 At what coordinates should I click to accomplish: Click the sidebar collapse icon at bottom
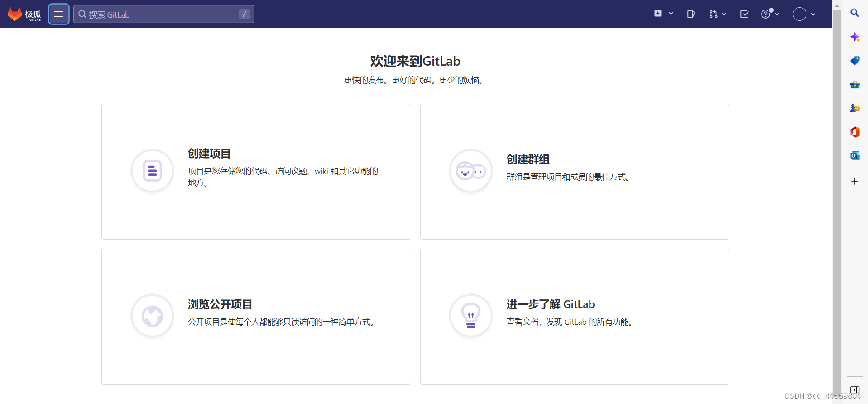point(855,390)
